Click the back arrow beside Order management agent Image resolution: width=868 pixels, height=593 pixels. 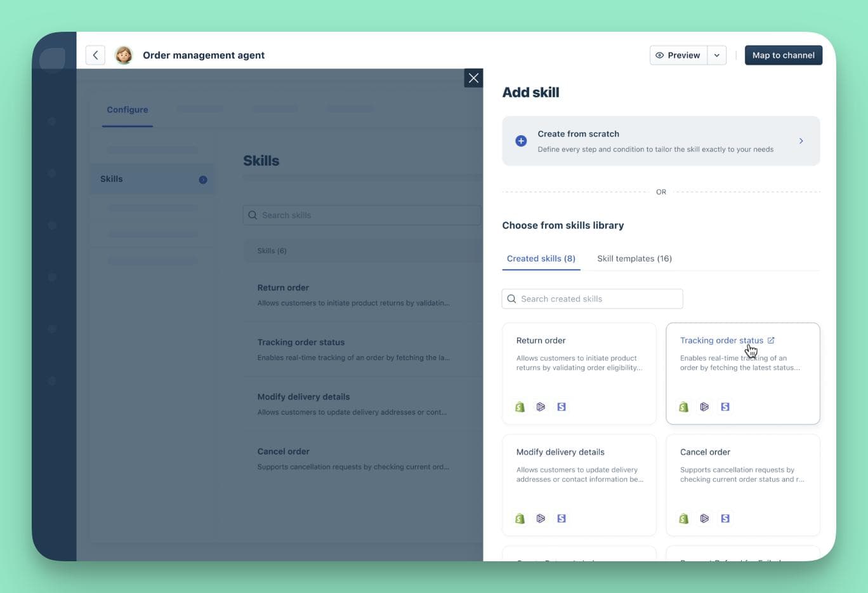pyautogui.click(x=95, y=55)
